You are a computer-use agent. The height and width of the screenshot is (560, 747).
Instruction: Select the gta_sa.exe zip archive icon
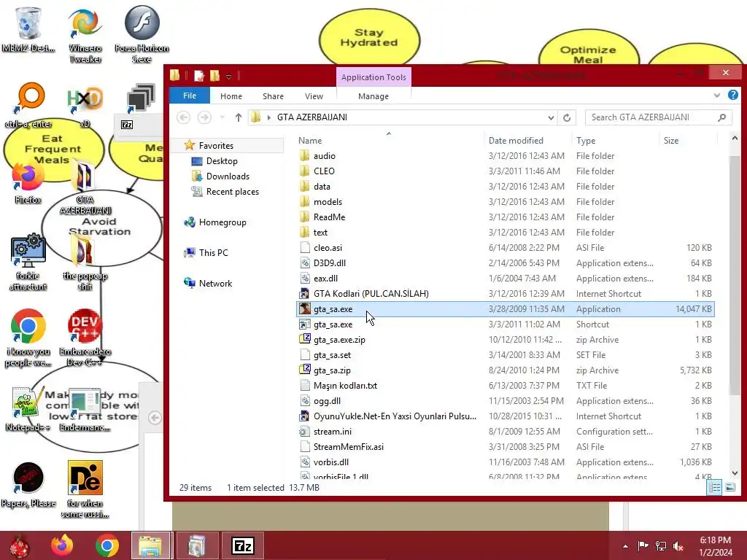[x=304, y=339]
